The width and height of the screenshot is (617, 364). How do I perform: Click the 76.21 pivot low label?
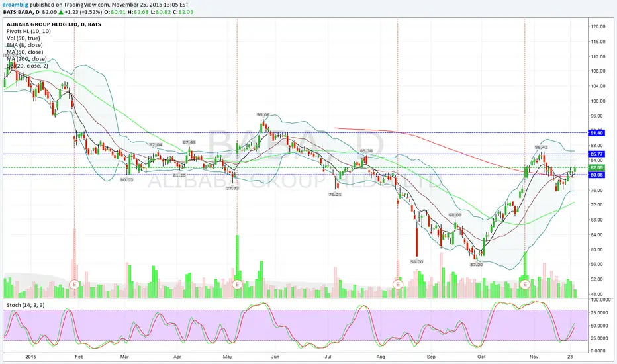click(x=335, y=194)
